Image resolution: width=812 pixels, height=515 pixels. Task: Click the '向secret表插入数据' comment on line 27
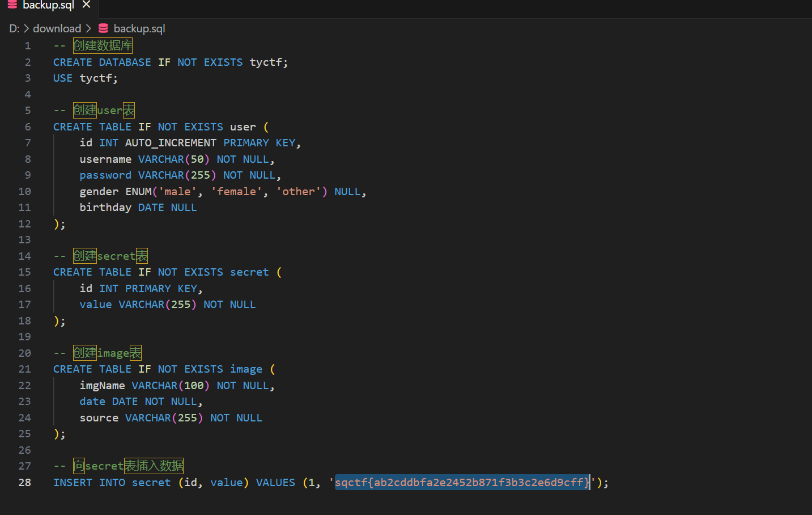pos(128,466)
